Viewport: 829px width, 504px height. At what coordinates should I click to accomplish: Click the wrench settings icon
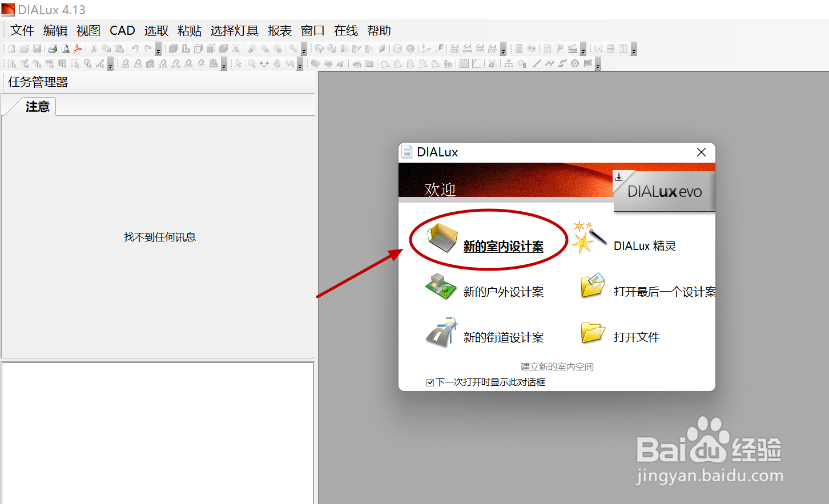point(293,49)
